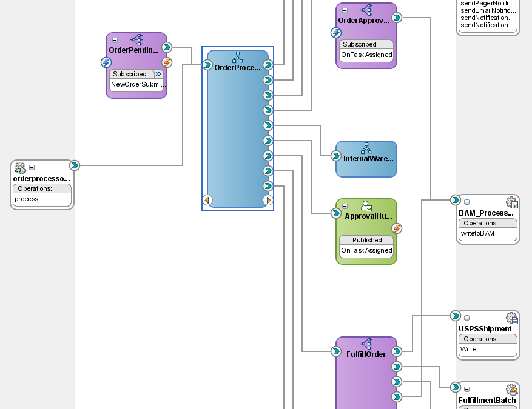The height and width of the screenshot is (409, 532).
Task: Click OrderProcessor port wired to FulfillOrder
Action: click(268, 156)
